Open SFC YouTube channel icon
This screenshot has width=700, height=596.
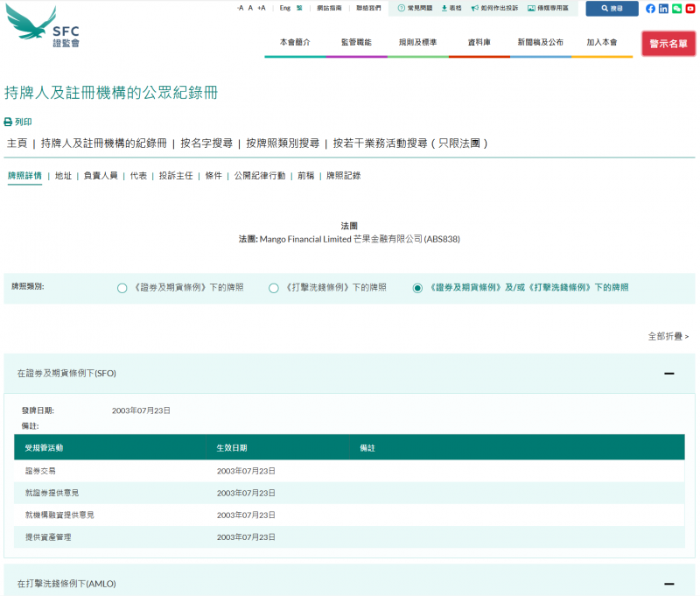click(x=690, y=9)
